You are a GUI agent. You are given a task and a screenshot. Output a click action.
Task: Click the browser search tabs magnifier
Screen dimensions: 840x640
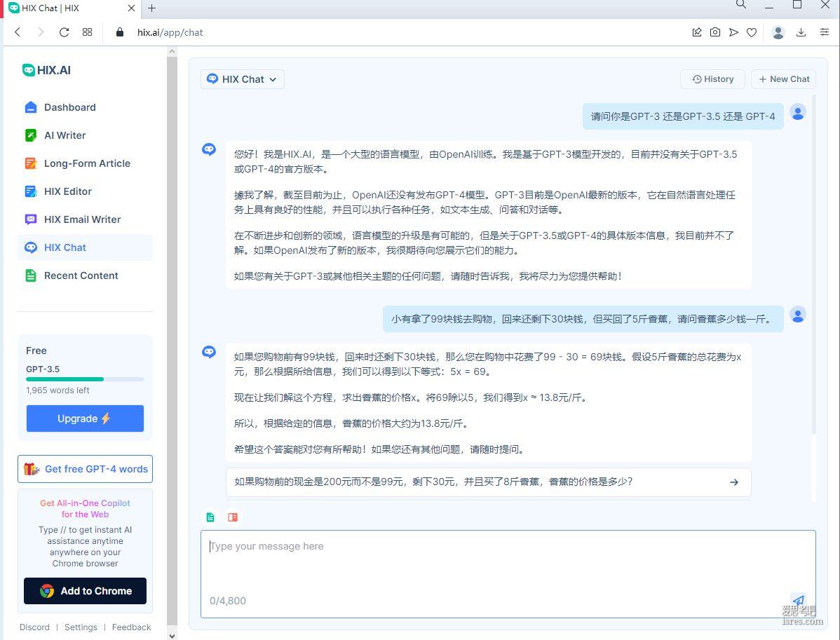(x=741, y=4)
